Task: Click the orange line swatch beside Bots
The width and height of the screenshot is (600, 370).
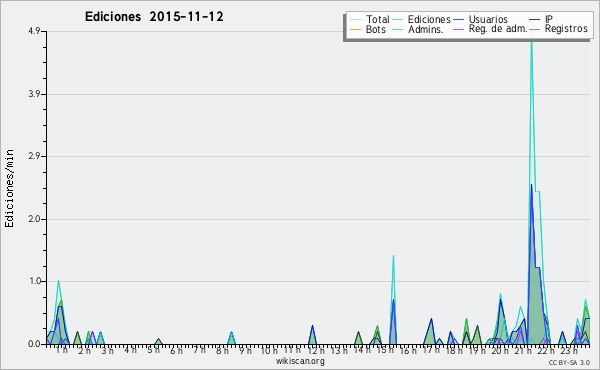Action: pyautogui.click(x=355, y=29)
